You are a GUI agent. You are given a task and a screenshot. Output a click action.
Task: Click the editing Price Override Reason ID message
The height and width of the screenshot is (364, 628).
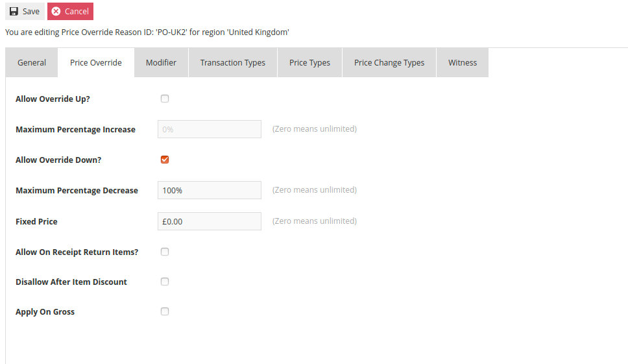tap(147, 32)
